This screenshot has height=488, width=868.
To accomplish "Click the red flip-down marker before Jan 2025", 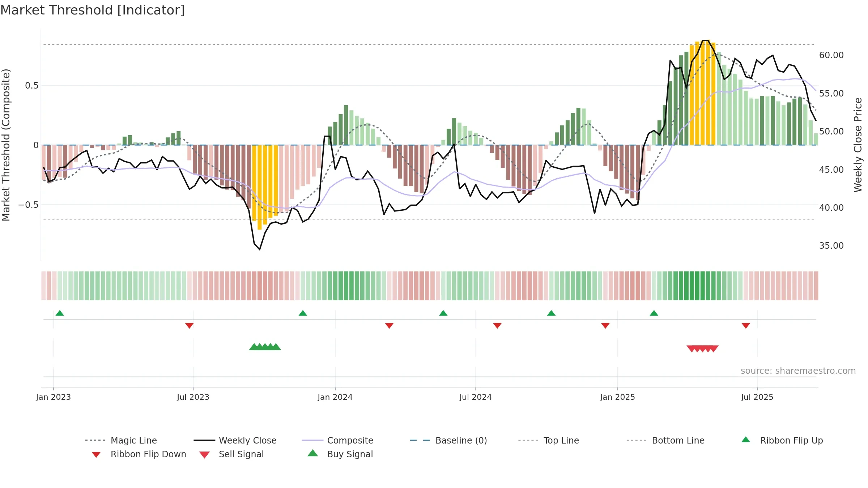I will (x=605, y=326).
